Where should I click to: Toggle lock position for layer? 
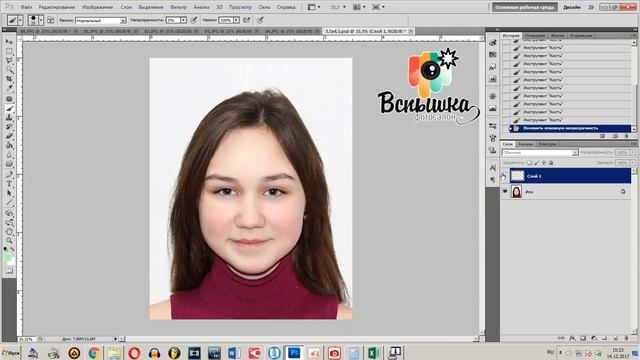544,162
